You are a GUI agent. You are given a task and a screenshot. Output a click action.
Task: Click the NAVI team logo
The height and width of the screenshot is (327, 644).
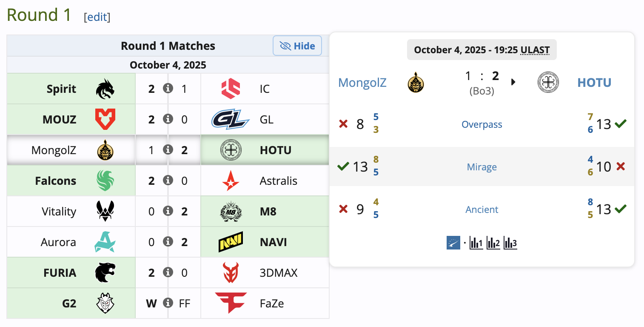coord(231,242)
